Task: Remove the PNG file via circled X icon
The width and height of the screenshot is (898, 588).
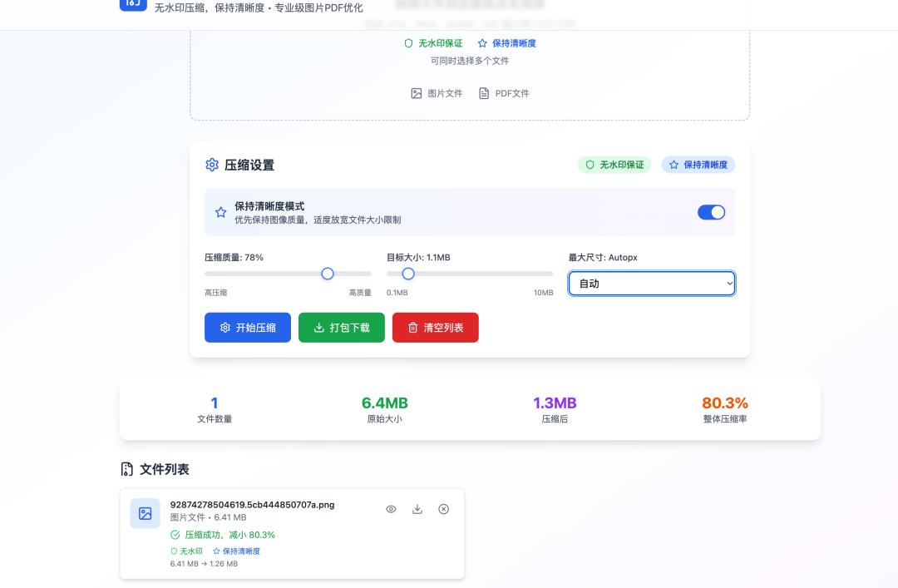Action: [442, 508]
